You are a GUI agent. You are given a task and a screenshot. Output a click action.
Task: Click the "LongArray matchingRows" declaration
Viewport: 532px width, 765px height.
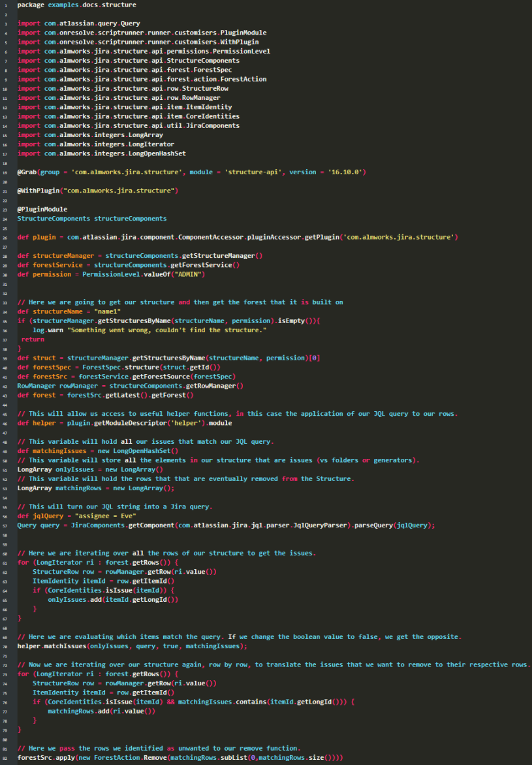pyautogui.click(x=96, y=488)
